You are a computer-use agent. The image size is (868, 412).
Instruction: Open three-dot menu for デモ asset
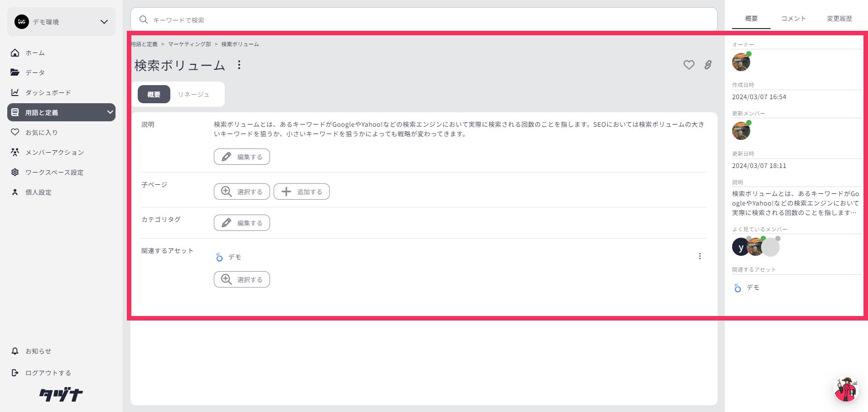(699, 256)
